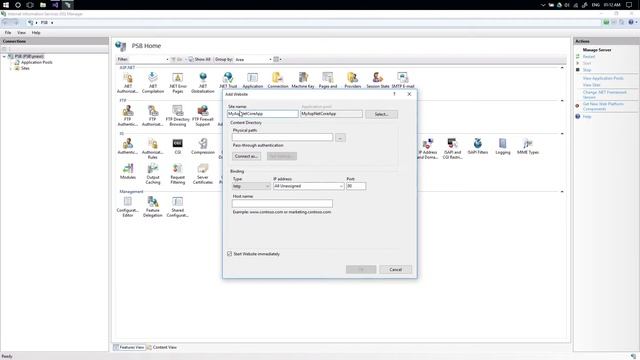
Task: Open the File menu
Action: click(x=8, y=33)
